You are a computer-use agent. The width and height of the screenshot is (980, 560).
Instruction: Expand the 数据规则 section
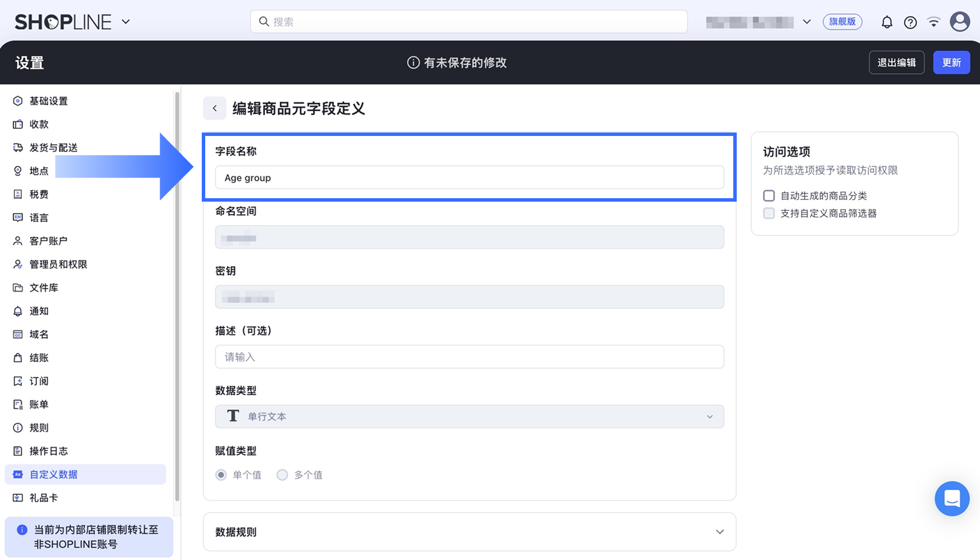469,532
